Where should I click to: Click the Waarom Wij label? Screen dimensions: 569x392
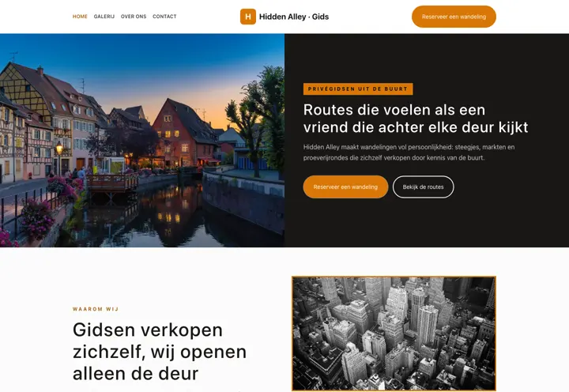(x=96, y=309)
